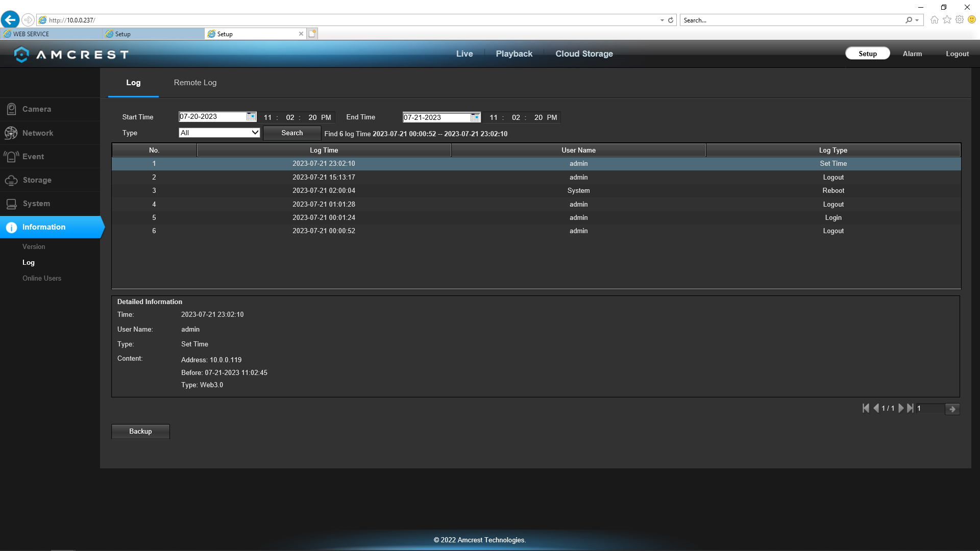Go to last log page
980x551 pixels.
pyautogui.click(x=910, y=408)
